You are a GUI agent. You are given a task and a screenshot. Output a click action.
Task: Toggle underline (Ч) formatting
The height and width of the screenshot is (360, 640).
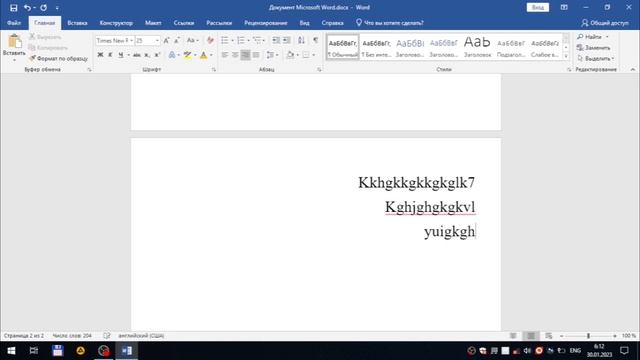[121, 55]
